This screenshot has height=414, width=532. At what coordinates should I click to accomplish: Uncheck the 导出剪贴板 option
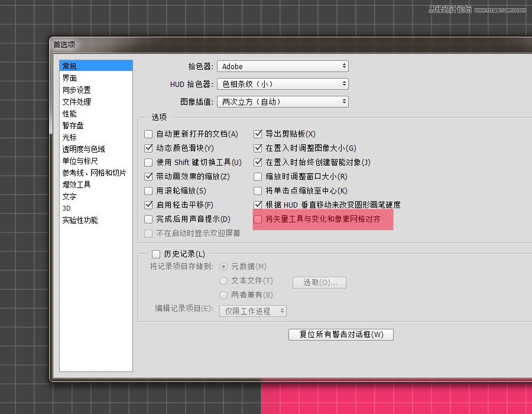[258, 134]
